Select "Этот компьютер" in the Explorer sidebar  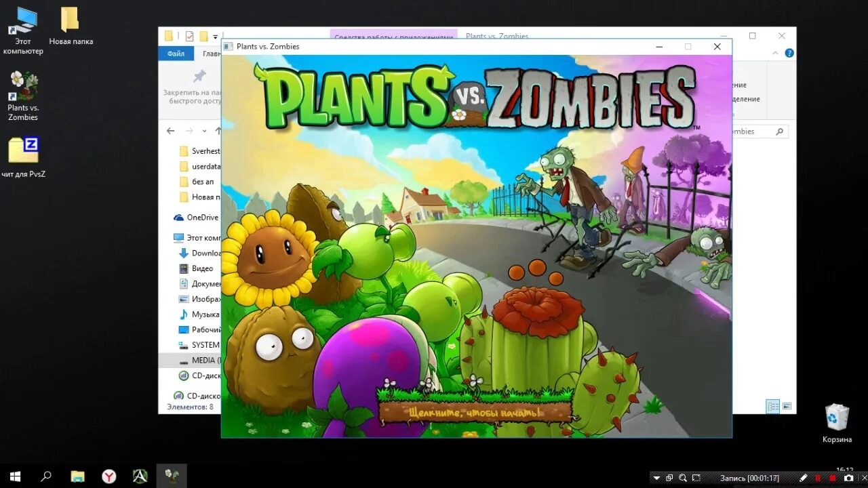(197, 238)
